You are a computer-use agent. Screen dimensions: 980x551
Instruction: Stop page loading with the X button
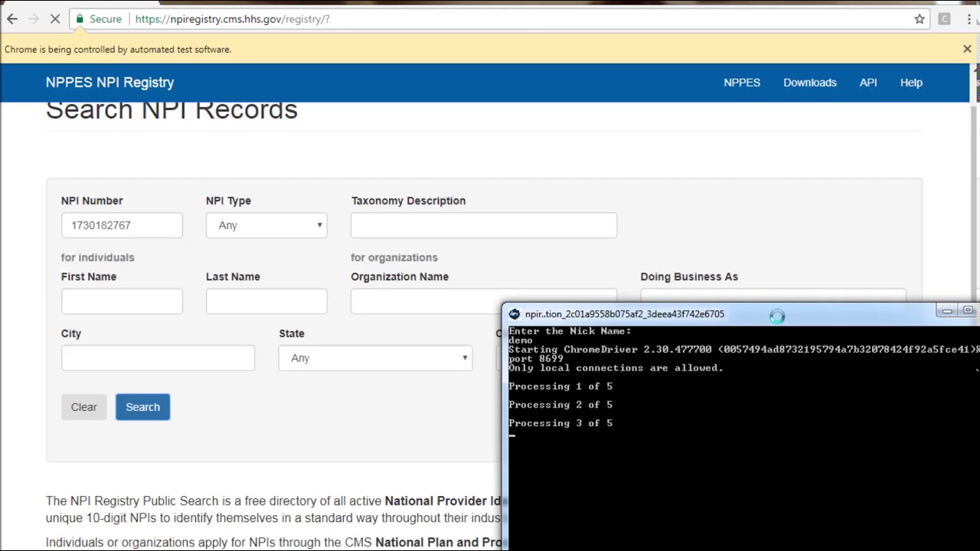tap(55, 19)
